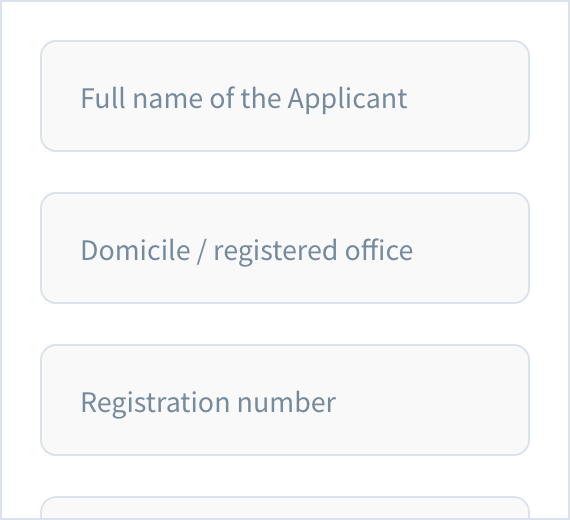This screenshot has width=570, height=520.
Task: Choose the Registration number entry box
Action: point(285,400)
